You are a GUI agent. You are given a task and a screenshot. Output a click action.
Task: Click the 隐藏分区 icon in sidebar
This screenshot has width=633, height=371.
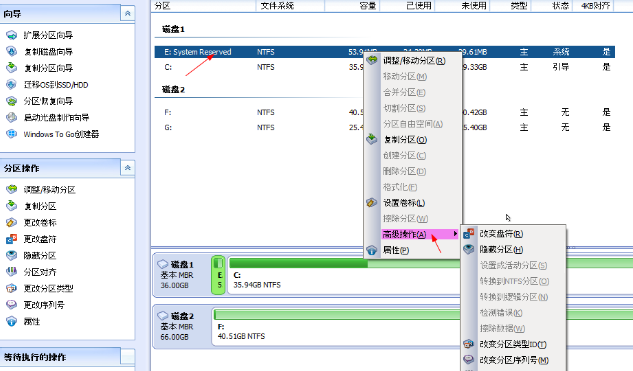pyautogui.click(x=12, y=256)
